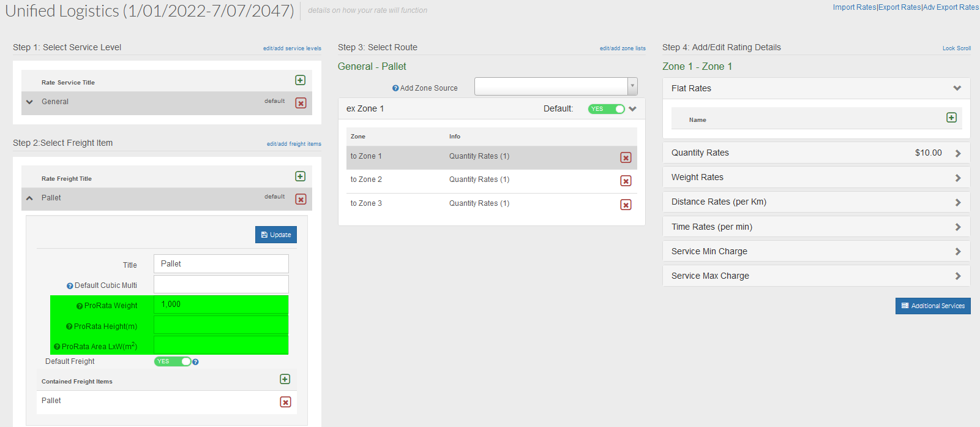The image size is (980, 427).
Task: Open Add Zone Source help icon
Action: [395, 88]
